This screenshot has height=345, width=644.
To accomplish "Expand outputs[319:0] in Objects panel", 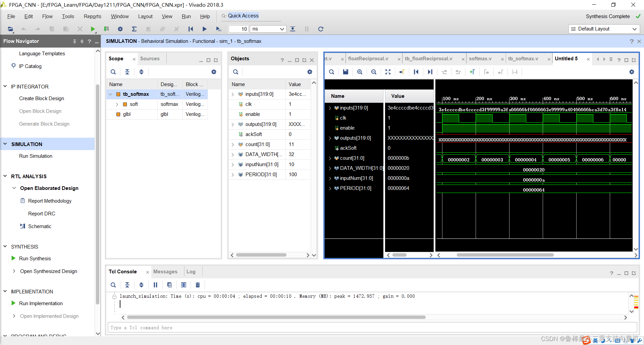I will [233, 124].
